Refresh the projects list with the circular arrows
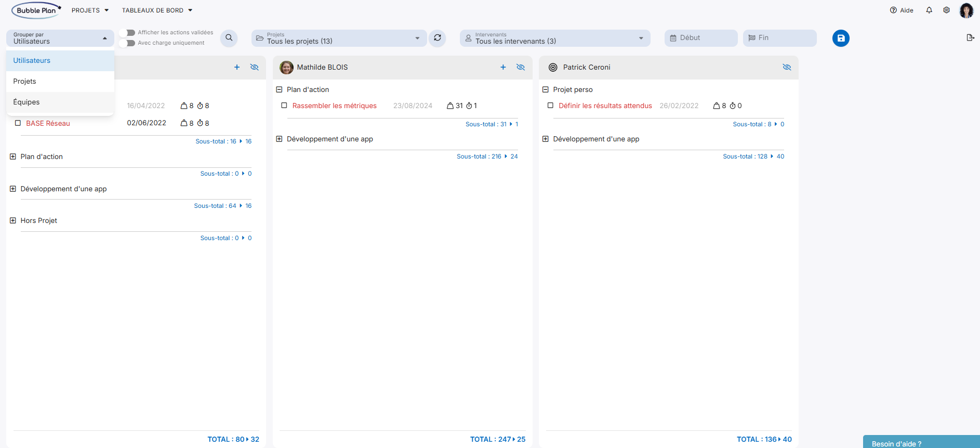Image resolution: width=980 pixels, height=448 pixels. coord(438,38)
